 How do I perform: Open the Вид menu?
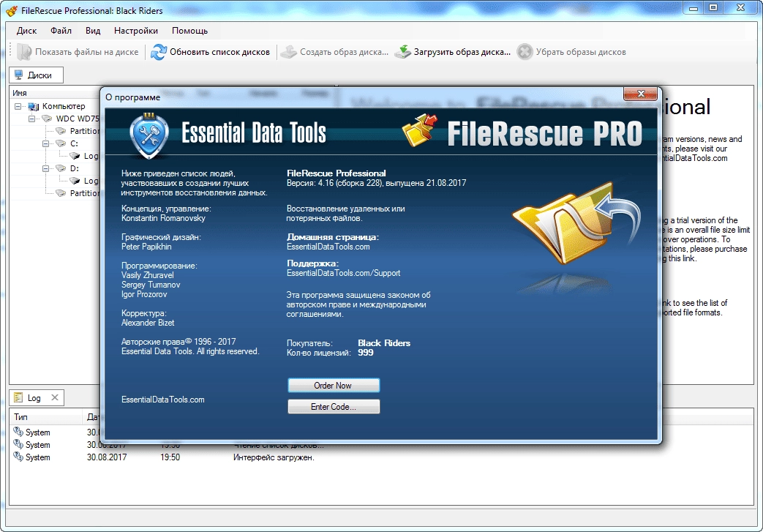(x=92, y=31)
